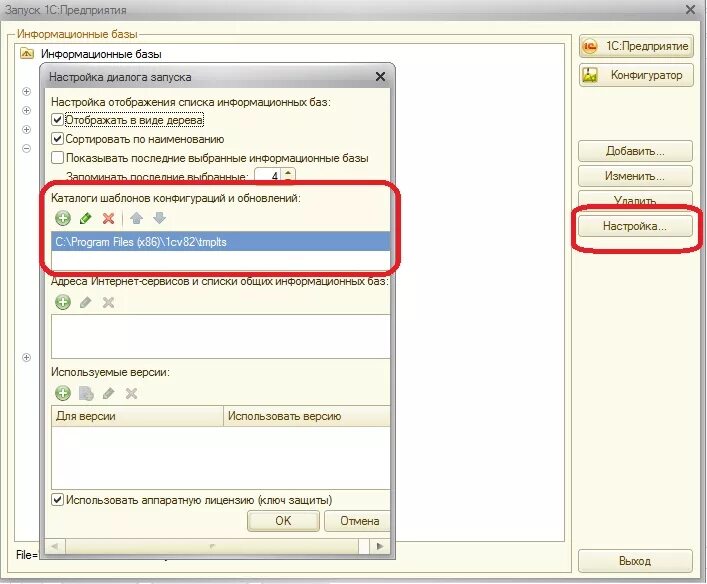Click the horizontal scrollbar right arrow

[380, 546]
